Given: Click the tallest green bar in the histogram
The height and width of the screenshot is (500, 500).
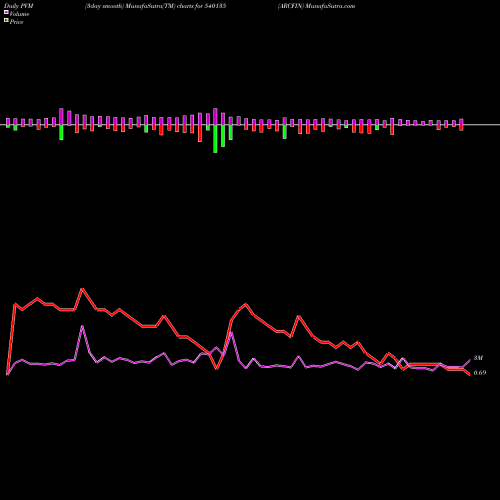Looking at the screenshot, I should click(x=215, y=139).
